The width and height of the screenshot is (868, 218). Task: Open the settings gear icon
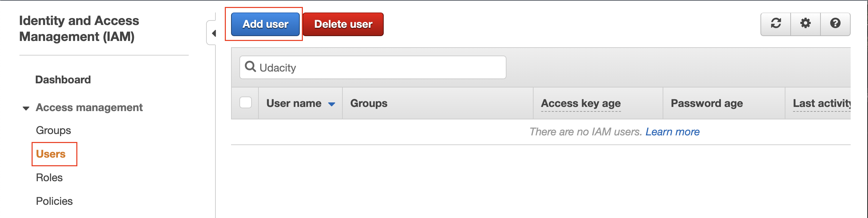806,24
